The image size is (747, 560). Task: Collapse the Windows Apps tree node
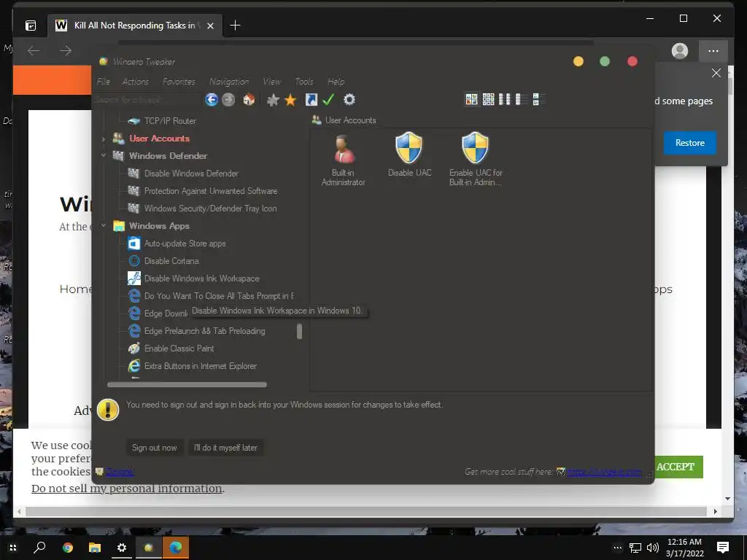(x=104, y=226)
